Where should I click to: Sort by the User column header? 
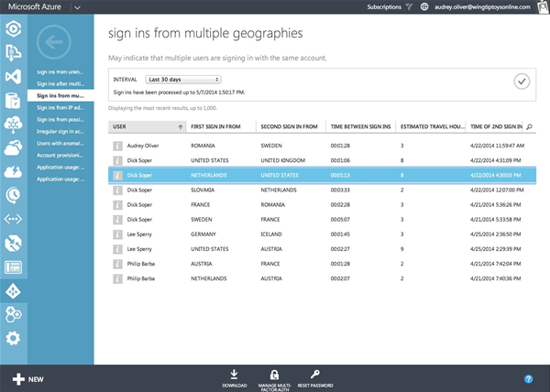(x=147, y=126)
